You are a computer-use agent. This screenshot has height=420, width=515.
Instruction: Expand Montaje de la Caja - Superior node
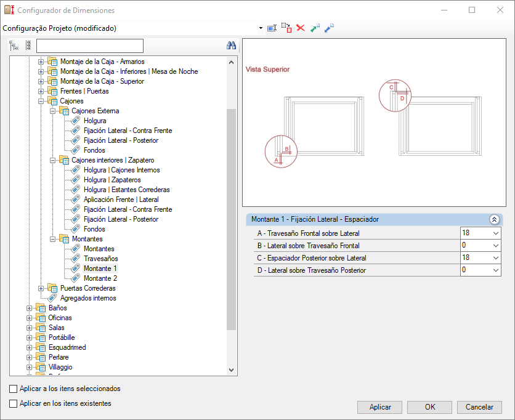click(x=41, y=81)
